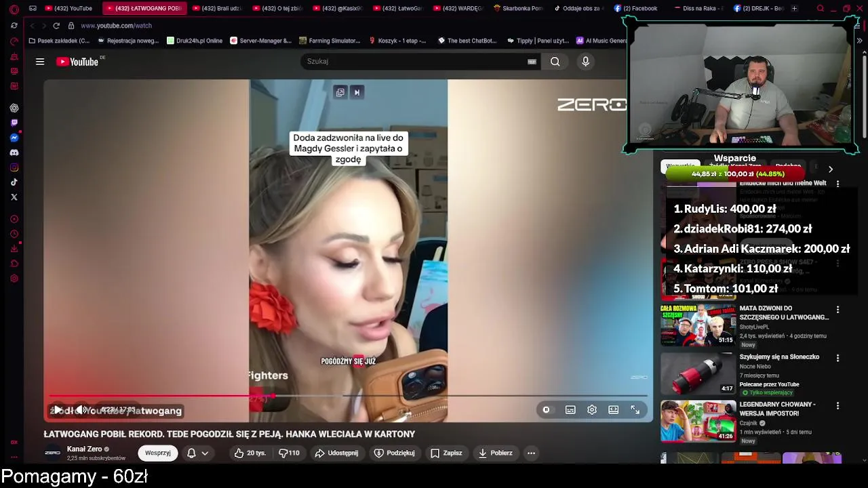Enter fullscreen mode in the player
Image resolution: width=868 pixels, height=488 pixels.
click(635, 409)
